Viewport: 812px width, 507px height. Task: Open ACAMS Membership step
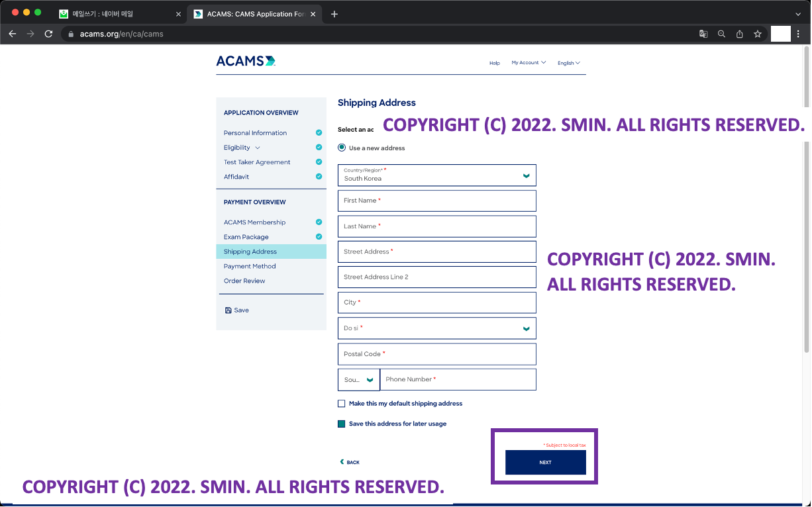click(254, 222)
